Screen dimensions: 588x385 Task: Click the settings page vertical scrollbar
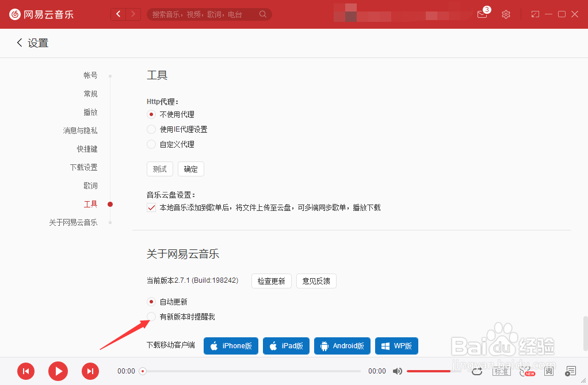585,333
